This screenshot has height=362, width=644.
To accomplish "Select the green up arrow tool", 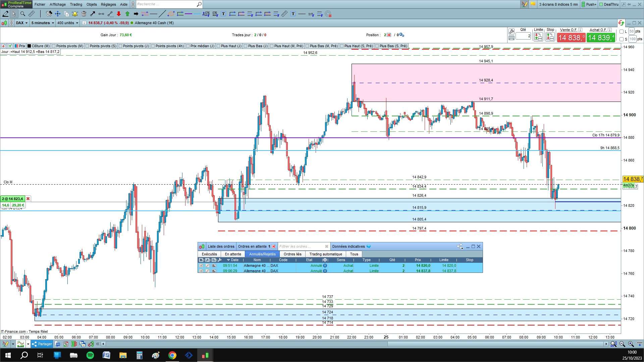I will tap(127, 14).
